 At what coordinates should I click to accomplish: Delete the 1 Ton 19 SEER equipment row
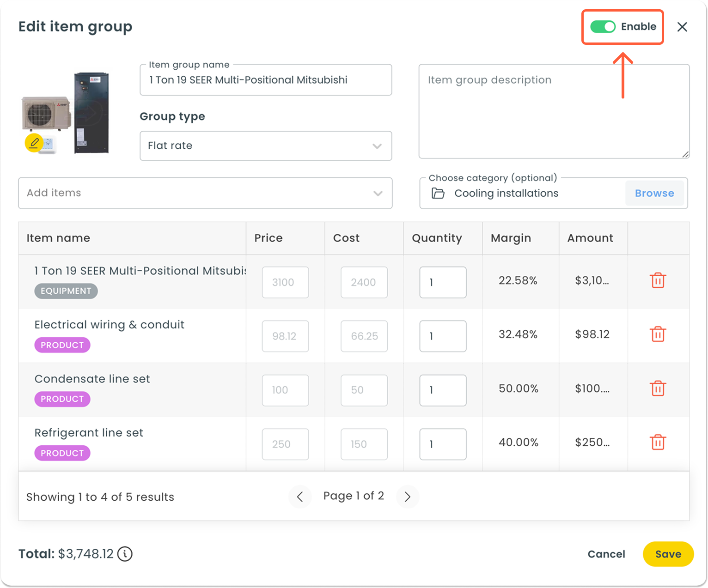pos(658,280)
